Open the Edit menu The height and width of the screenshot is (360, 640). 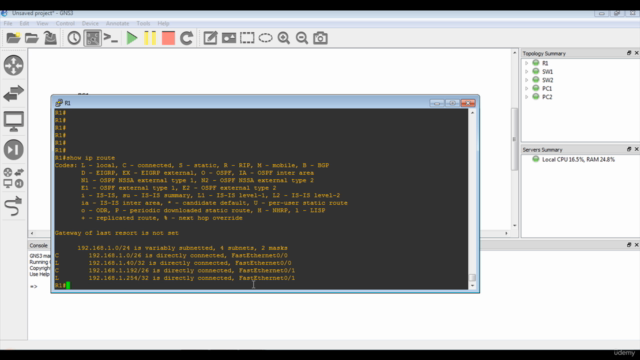coord(24,23)
